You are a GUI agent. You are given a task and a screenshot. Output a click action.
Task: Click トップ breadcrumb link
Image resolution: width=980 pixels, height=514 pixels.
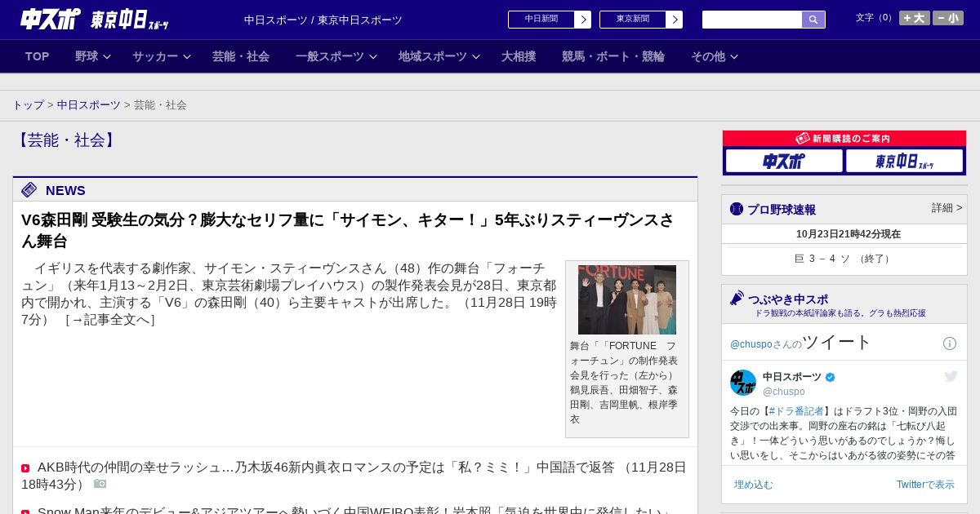click(29, 105)
